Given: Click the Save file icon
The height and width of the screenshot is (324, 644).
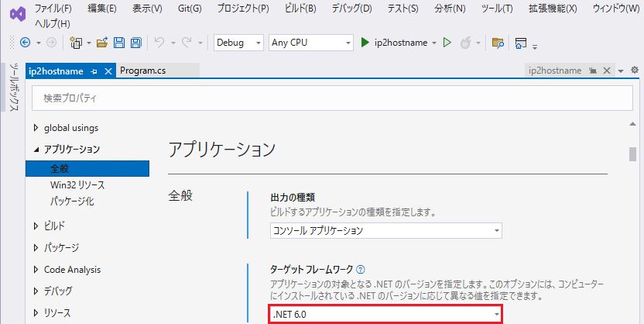Looking at the screenshot, I should click(x=119, y=43).
